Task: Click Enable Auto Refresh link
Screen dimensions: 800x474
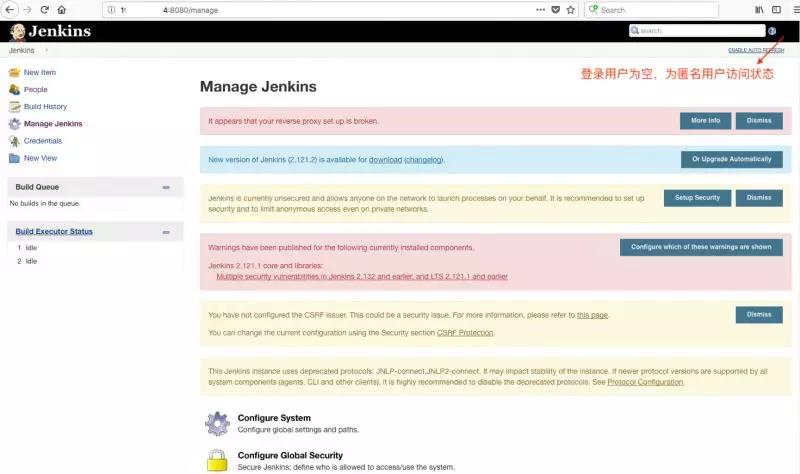Action: 756,50
